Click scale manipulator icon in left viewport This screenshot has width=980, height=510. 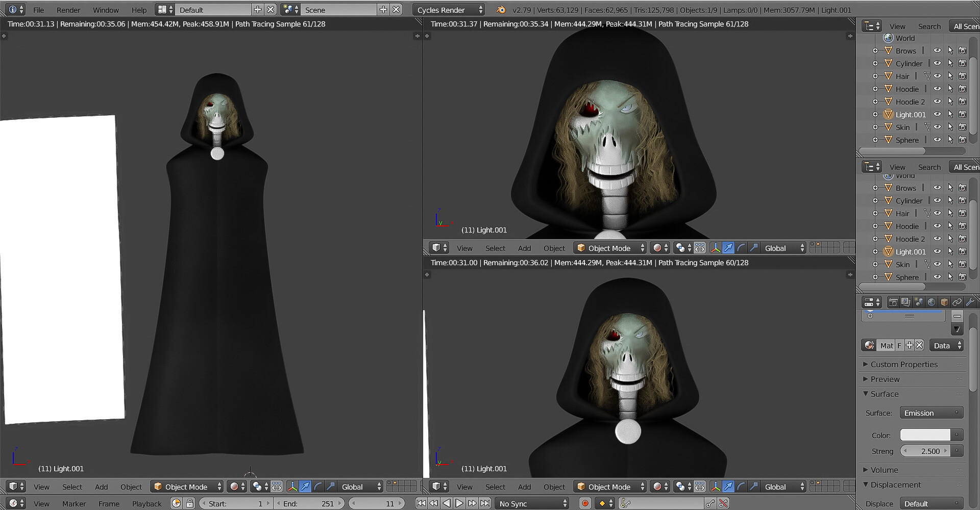pos(331,487)
